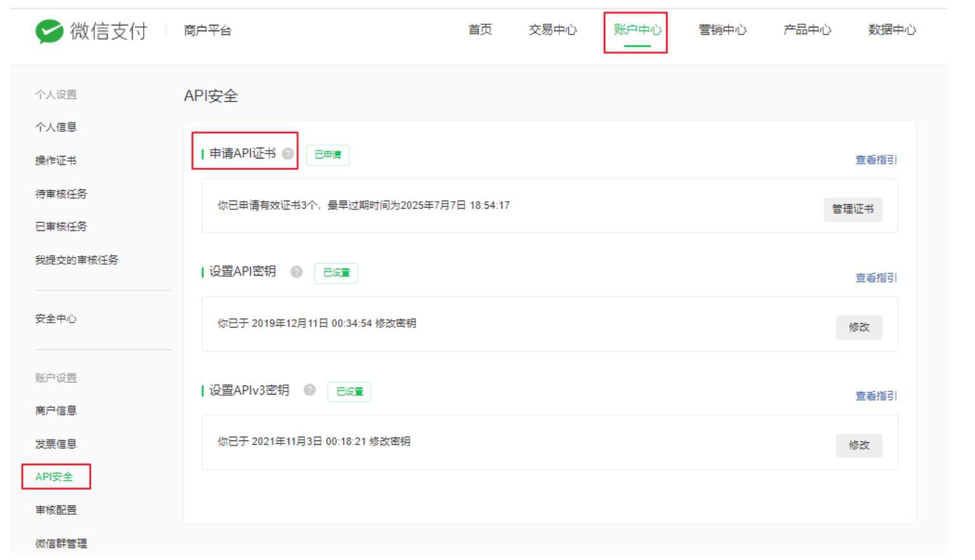
Task: Click the WeChat Pay green logo icon
Action: (x=49, y=31)
